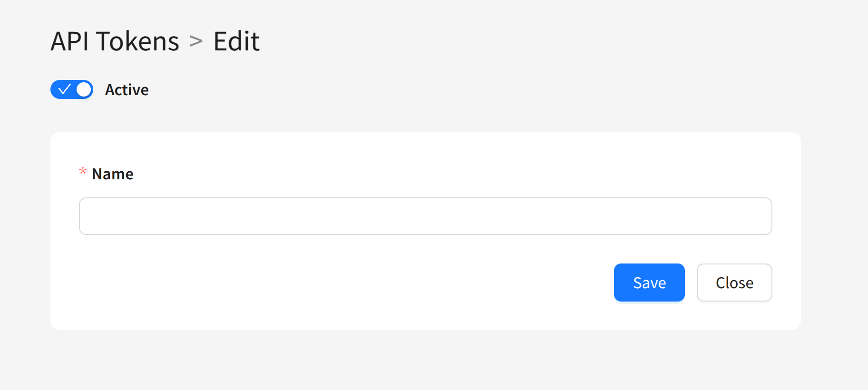Click the breadcrumb separator arrow

click(196, 41)
